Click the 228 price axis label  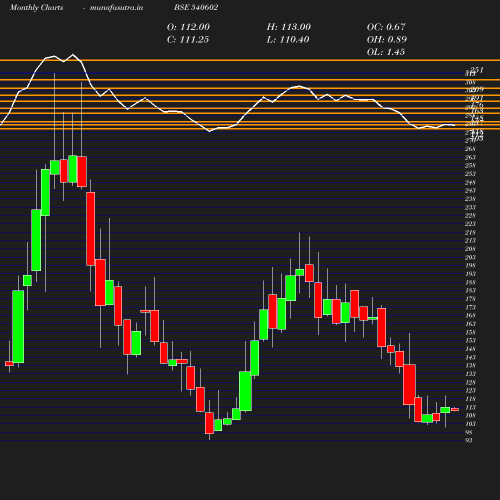click(470, 215)
